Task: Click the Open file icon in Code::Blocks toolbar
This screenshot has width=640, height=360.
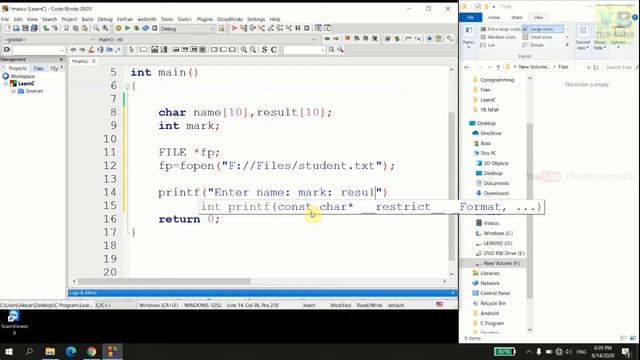Action: tap(16, 28)
